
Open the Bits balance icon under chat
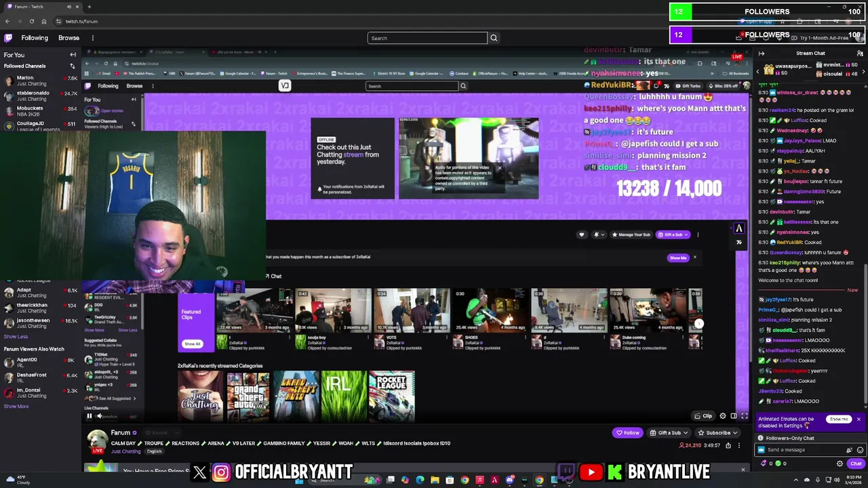(x=764, y=464)
